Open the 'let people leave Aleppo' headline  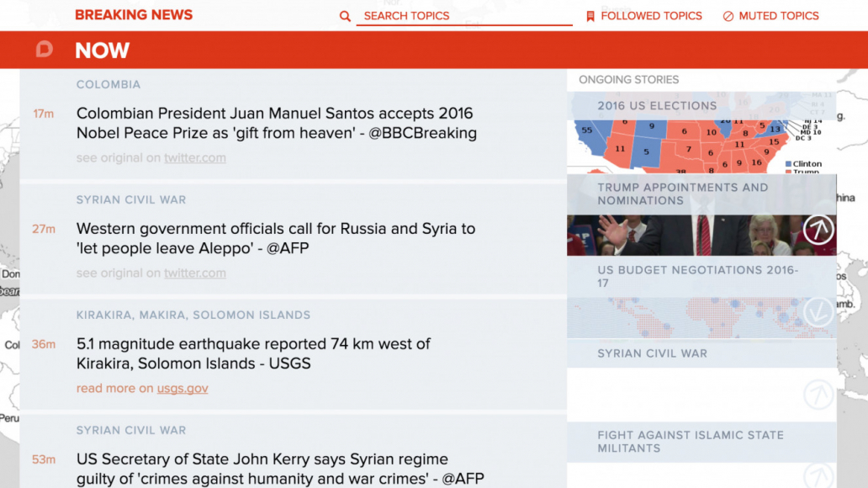click(x=276, y=238)
